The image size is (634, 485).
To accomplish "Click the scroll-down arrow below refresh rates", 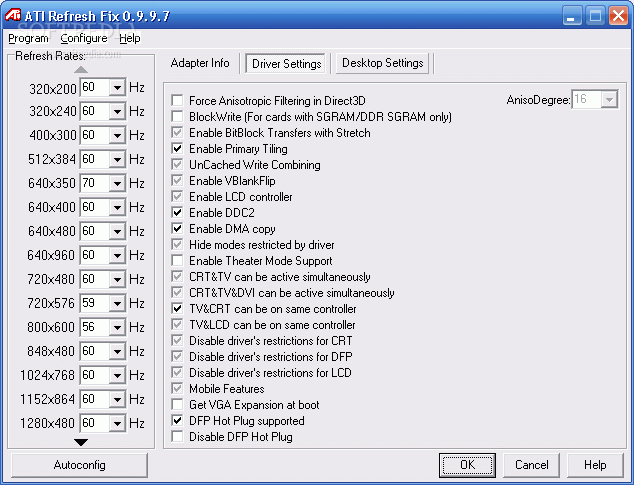I will 81,442.
